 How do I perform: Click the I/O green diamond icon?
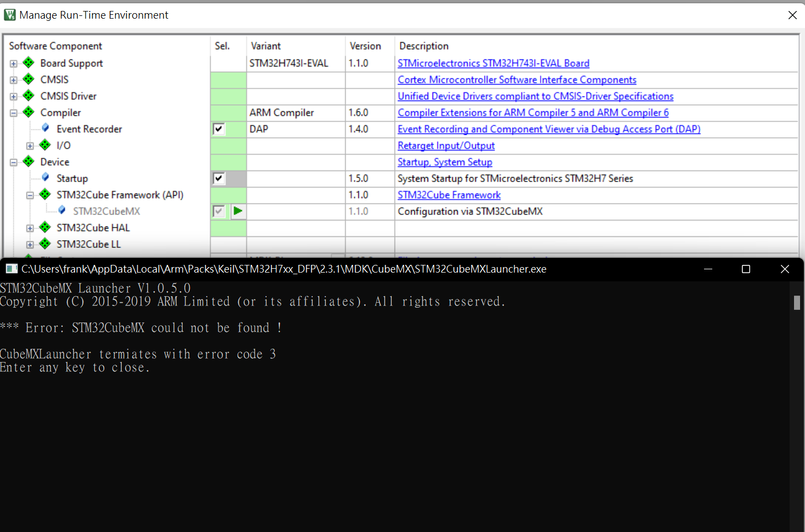[45, 145]
